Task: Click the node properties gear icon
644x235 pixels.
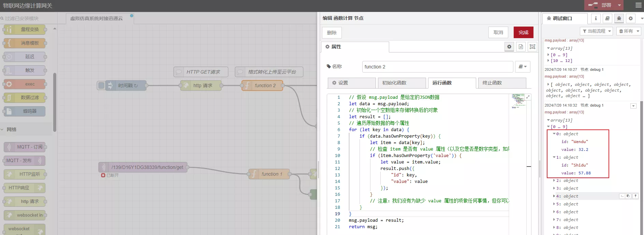Action: click(509, 47)
